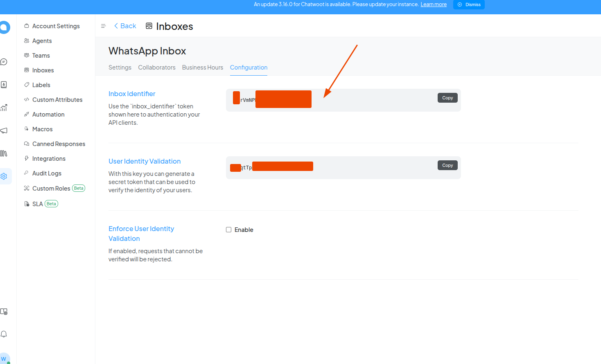Open the Chatwoot logo home

coord(4,27)
